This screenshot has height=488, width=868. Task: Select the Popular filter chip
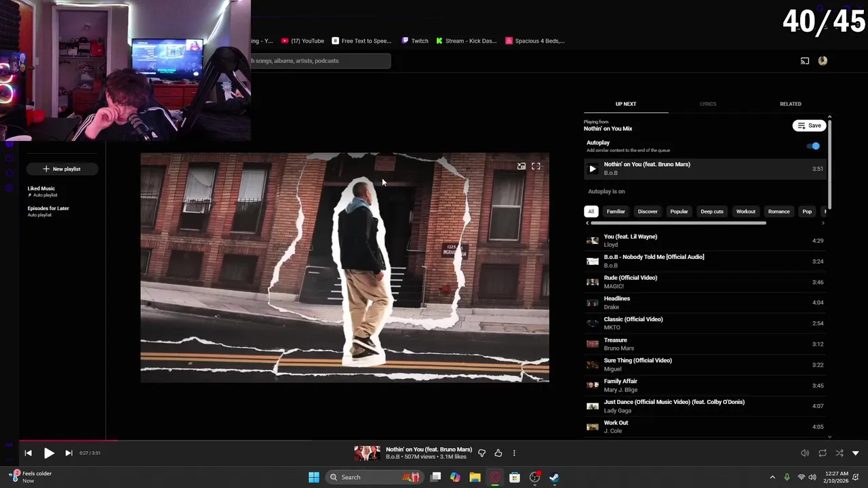pyautogui.click(x=679, y=211)
